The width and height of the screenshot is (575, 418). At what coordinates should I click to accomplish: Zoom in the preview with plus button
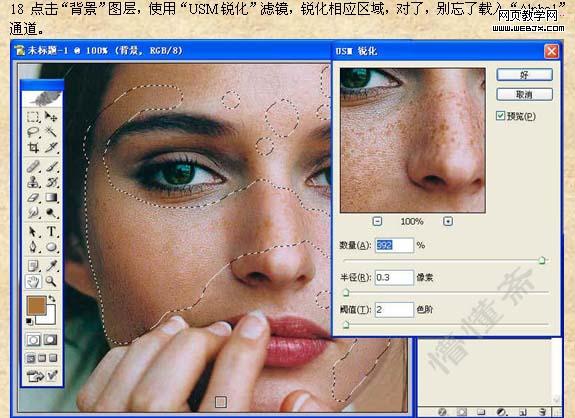click(448, 221)
